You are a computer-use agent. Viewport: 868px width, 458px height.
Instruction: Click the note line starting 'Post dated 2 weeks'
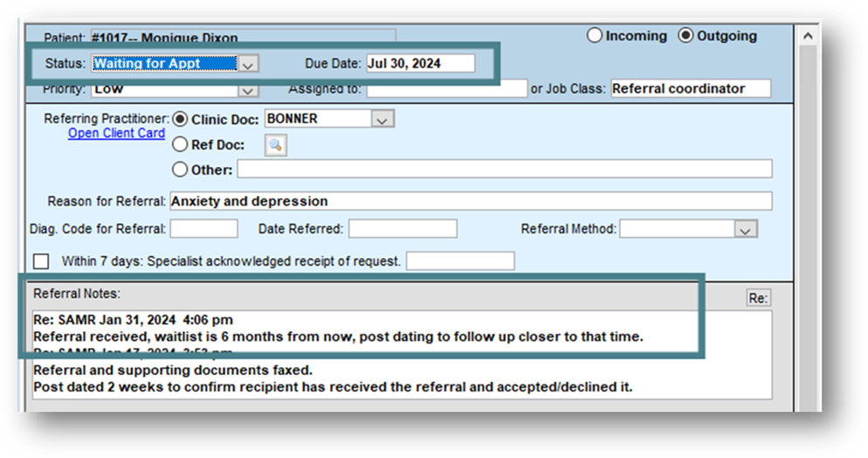click(333, 386)
